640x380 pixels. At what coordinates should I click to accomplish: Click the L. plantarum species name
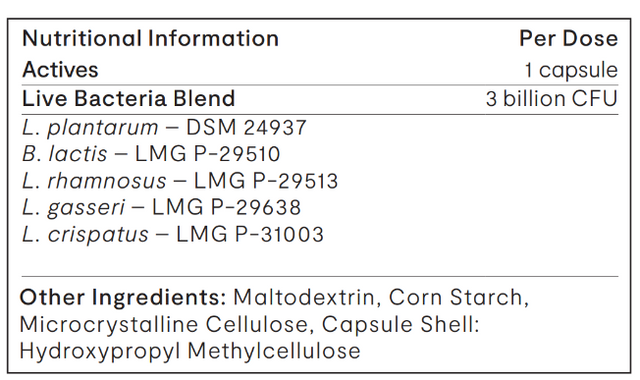[x=90, y=128]
